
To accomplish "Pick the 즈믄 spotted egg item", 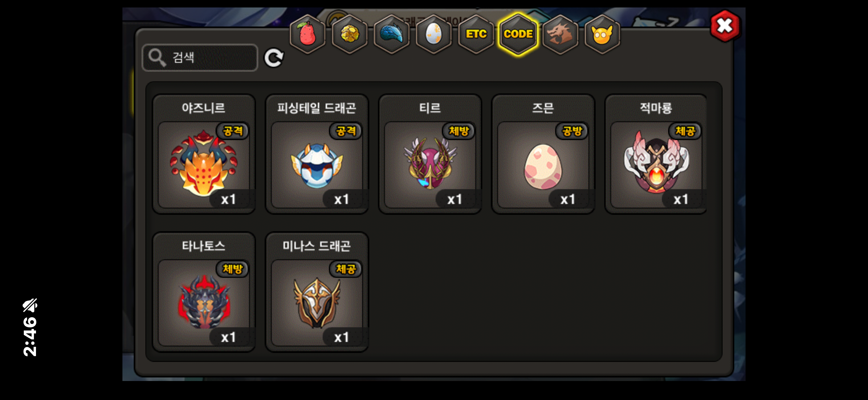I will tap(543, 154).
